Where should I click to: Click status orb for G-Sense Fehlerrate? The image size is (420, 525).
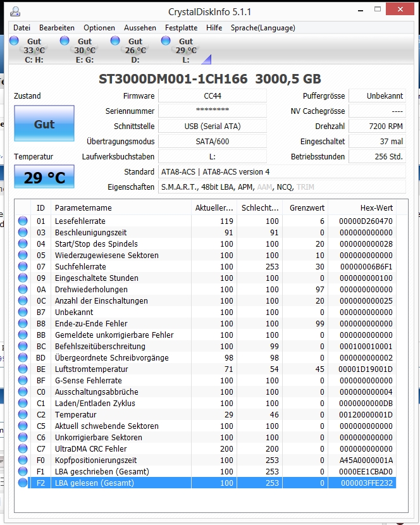(23, 380)
